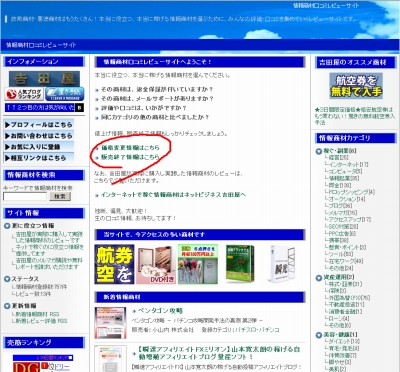Toggle the 更に役立つ情報 section arrow
This screenshot has height=372, width=400.
tap(7, 226)
